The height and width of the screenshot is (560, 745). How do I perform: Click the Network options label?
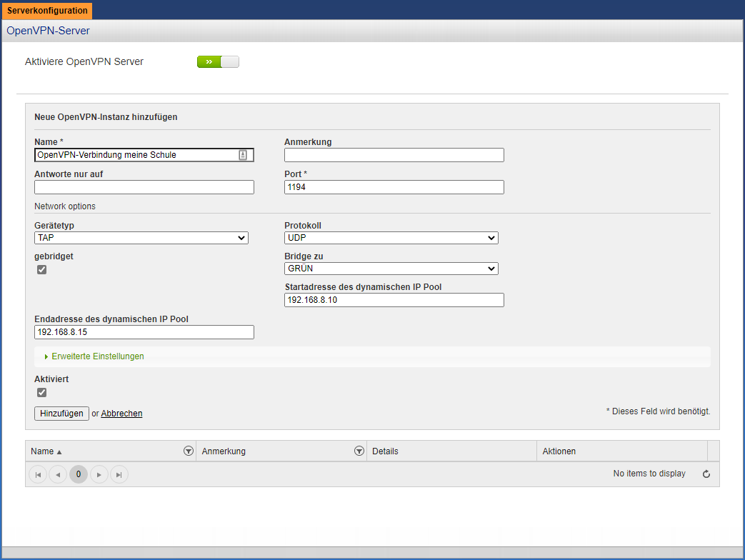pyautogui.click(x=64, y=206)
